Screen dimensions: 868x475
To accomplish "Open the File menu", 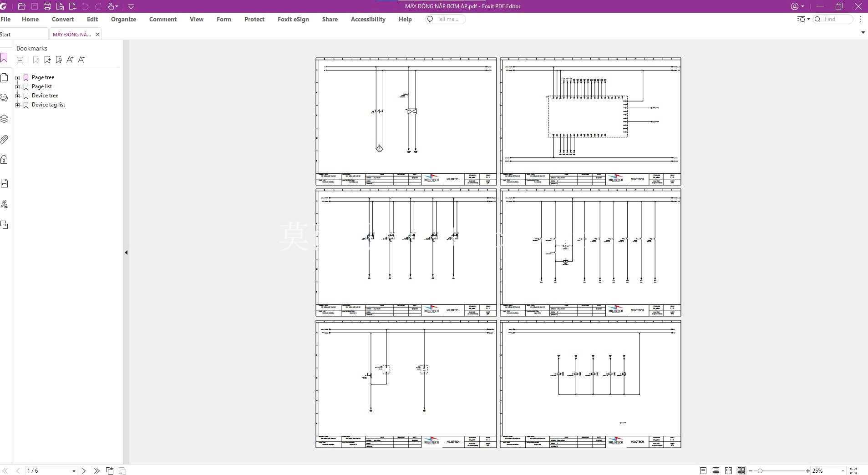I will pos(5,19).
